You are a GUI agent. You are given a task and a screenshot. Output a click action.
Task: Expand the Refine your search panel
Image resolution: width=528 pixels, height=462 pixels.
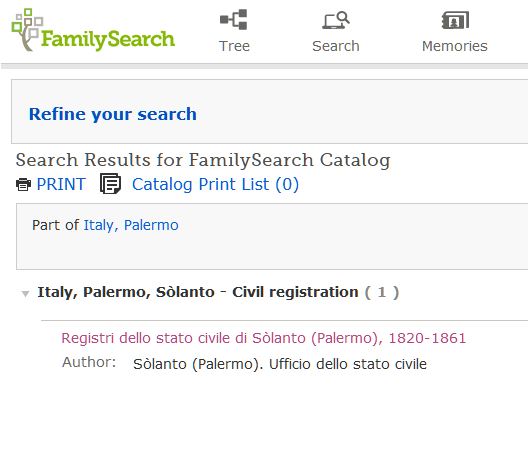click(x=112, y=114)
